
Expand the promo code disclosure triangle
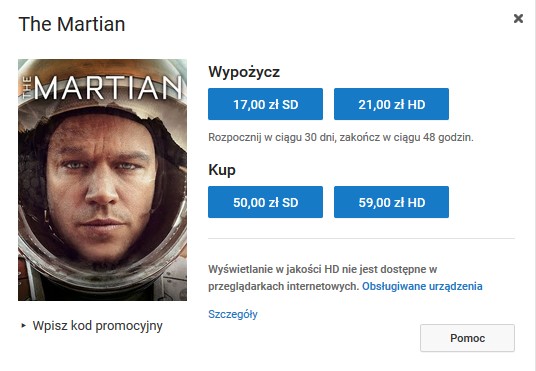click(23, 326)
